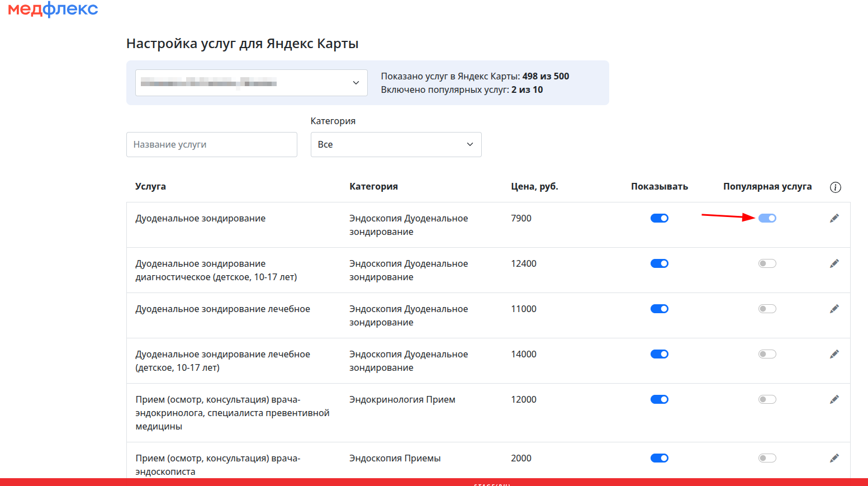The height and width of the screenshot is (486, 868).
Task: Open info icon beside Популярная услуга
Action: 835,187
